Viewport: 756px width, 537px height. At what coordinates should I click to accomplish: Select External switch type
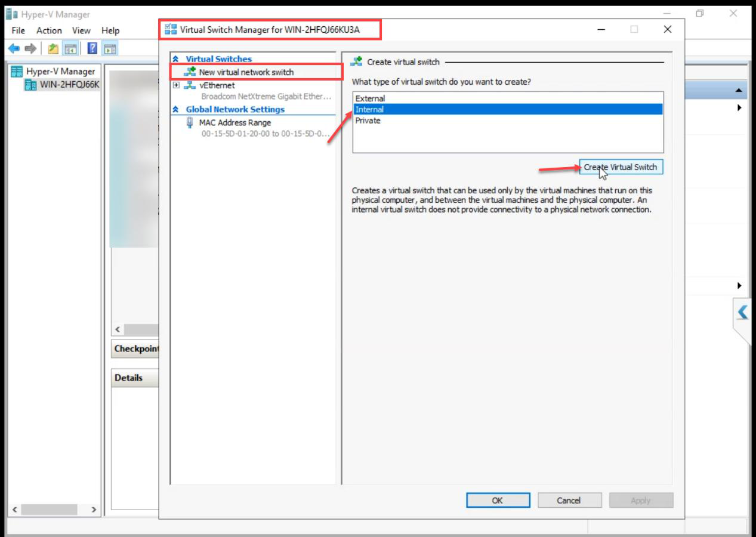pyautogui.click(x=508, y=98)
